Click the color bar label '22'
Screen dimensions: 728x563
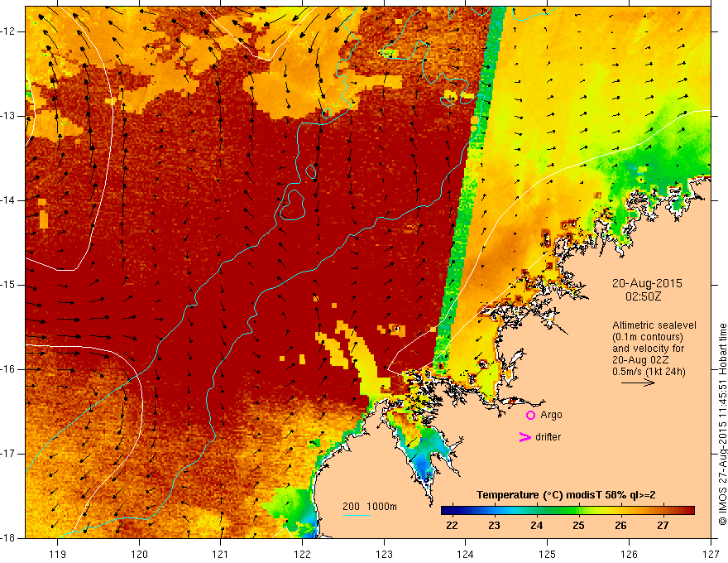452,526
